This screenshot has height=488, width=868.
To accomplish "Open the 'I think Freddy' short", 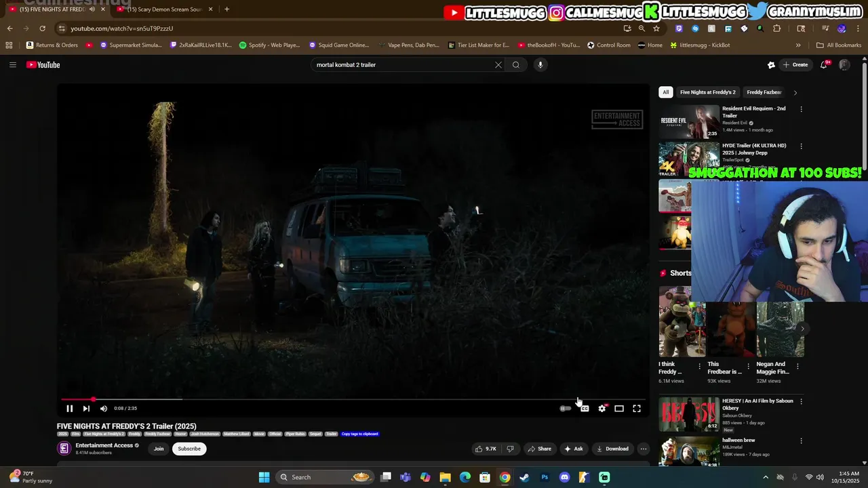I will [682, 321].
